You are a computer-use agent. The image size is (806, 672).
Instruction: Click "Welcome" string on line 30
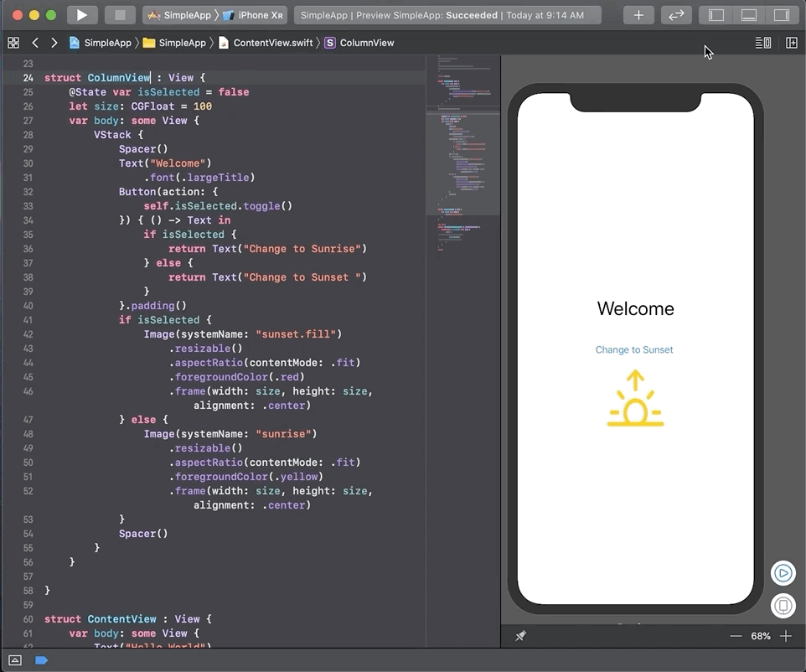[x=178, y=163]
